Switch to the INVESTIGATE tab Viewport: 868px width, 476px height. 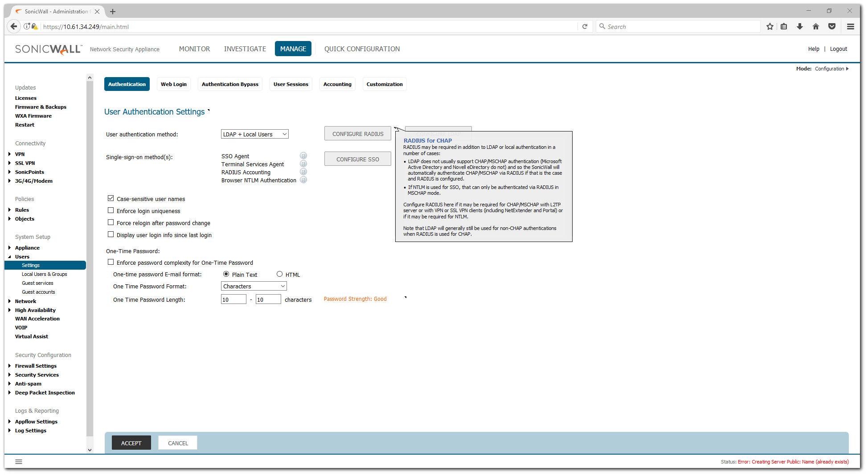pyautogui.click(x=245, y=49)
